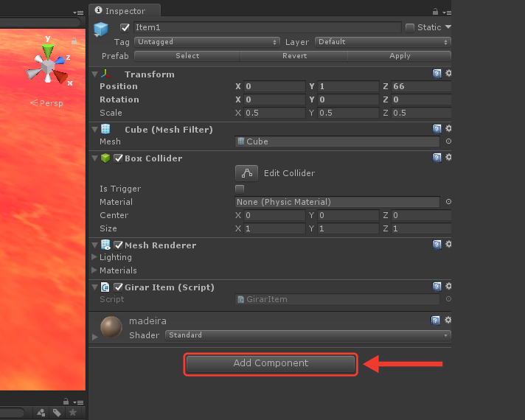Collapse the Mesh Renderer foldout
The height and width of the screenshot is (420, 525).
[95, 245]
